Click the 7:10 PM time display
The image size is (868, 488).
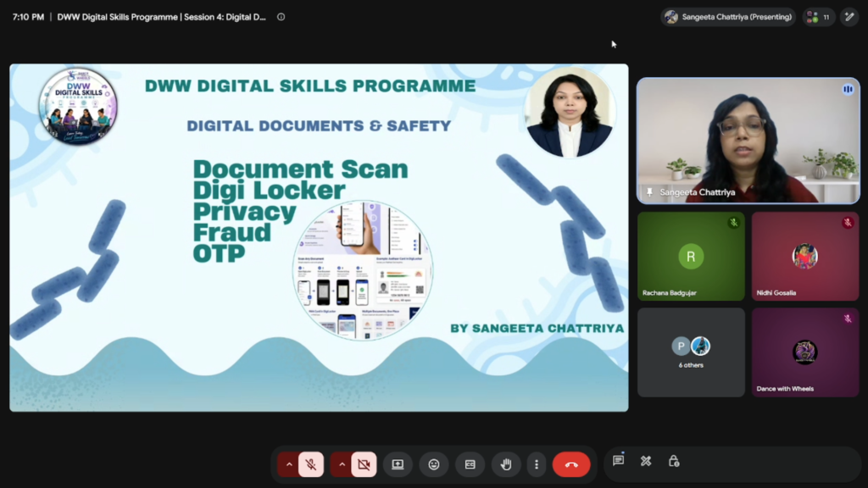coord(28,17)
